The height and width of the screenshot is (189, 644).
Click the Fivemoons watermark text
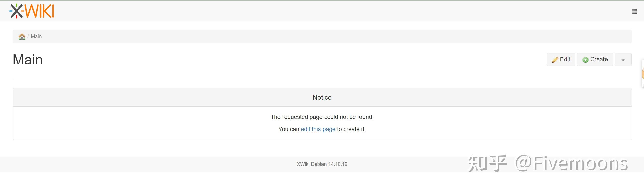571,164
